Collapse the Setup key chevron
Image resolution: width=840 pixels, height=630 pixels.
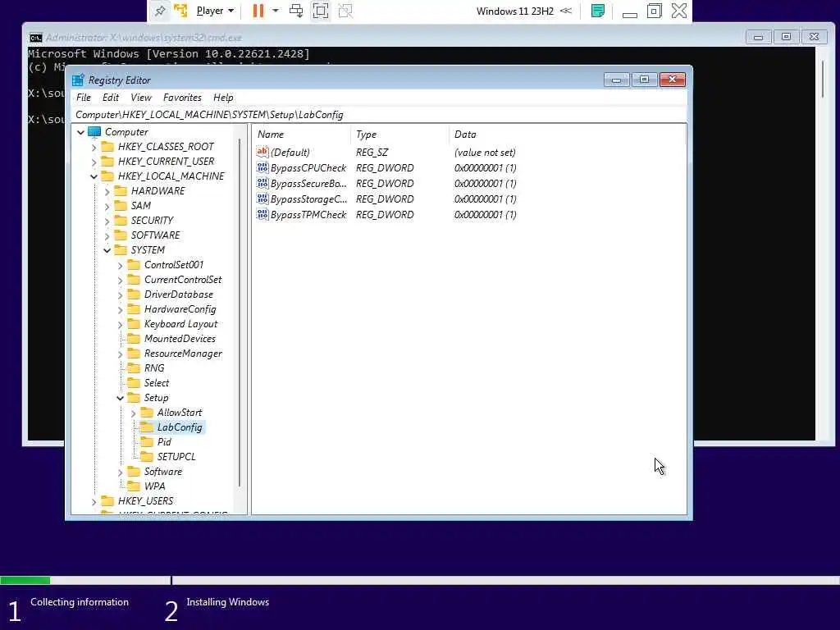click(120, 398)
